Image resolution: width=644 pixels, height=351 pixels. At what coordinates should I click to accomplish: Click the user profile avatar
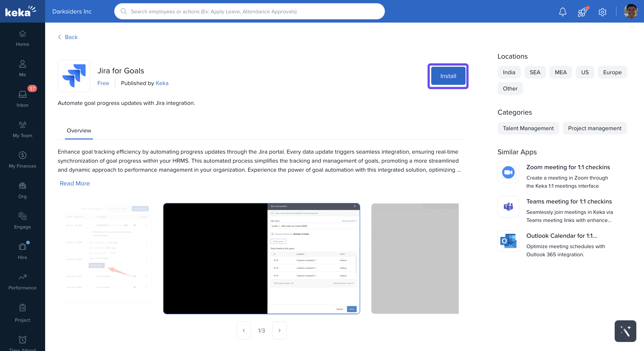click(630, 12)
